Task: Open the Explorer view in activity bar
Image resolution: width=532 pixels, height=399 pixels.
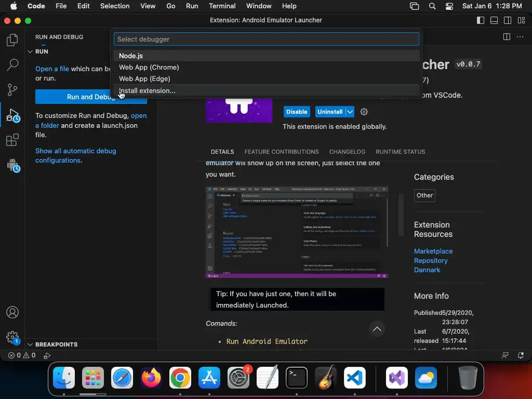Action: [x=12, y=40]
